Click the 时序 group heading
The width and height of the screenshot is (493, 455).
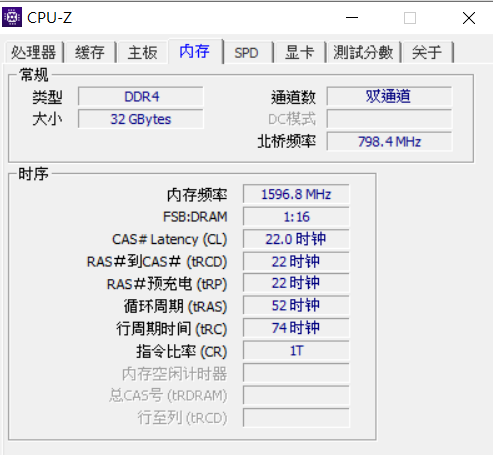[33, 174]
